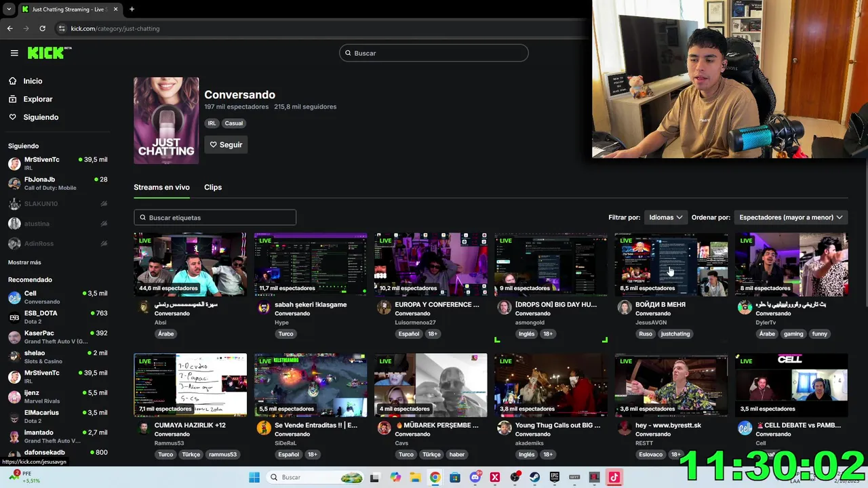
Task: Open recommended channel shelao
Action: (58, 357)
